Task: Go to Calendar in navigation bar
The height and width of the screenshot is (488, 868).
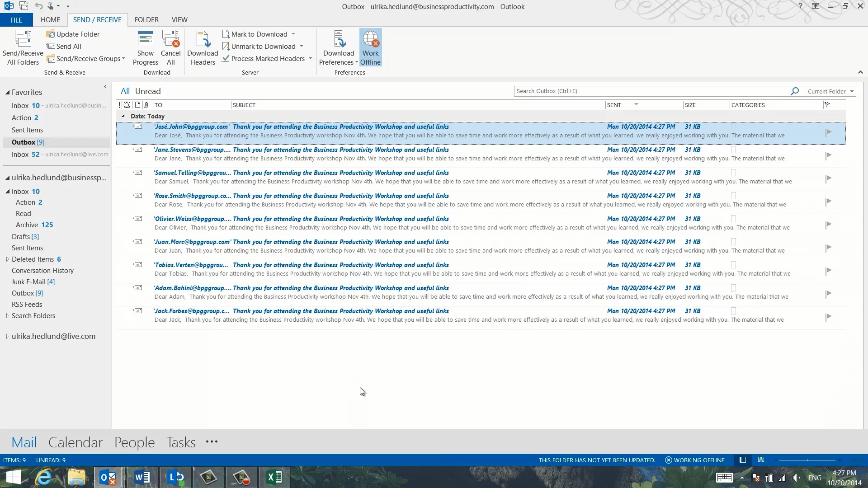Action: tap(75, 442)
